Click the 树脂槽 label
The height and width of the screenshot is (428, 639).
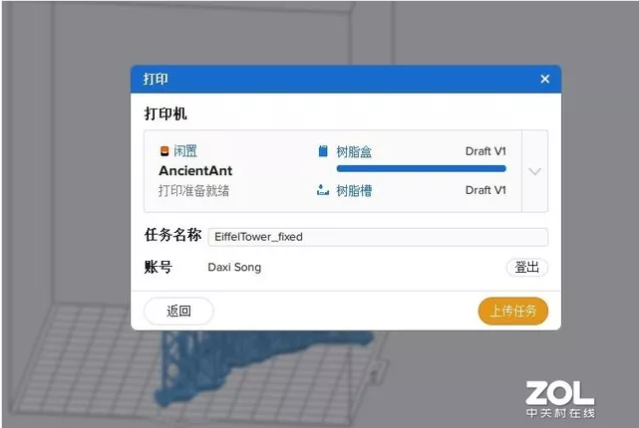pos(354,190)
